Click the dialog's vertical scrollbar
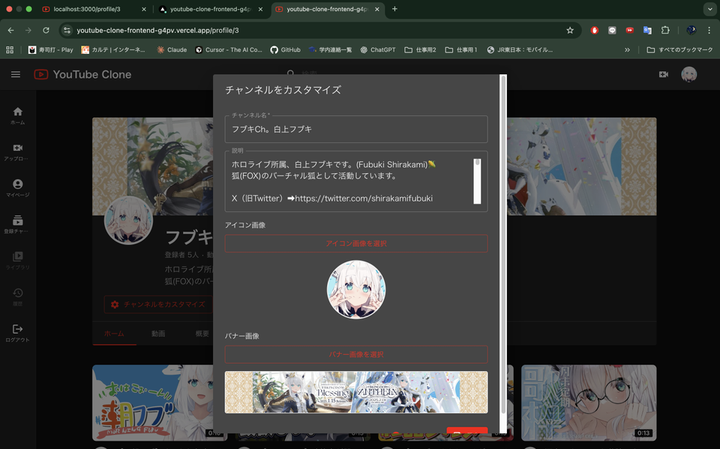 (x=503, y=253)
